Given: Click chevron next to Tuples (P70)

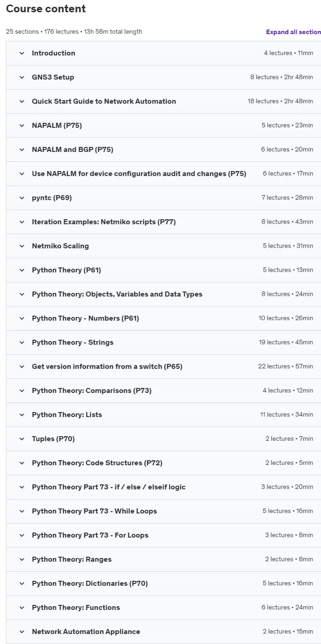Looking at the screenshot, I should tap(21, 439).
